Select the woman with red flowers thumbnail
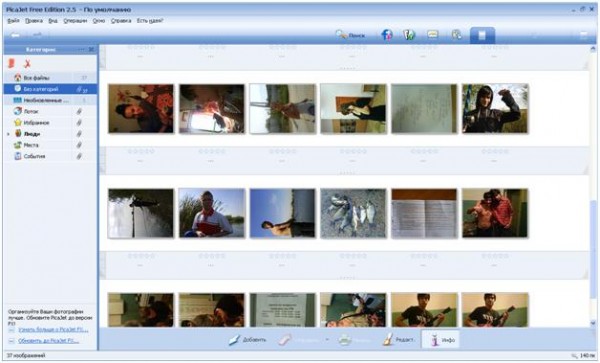 click(141, 109)
